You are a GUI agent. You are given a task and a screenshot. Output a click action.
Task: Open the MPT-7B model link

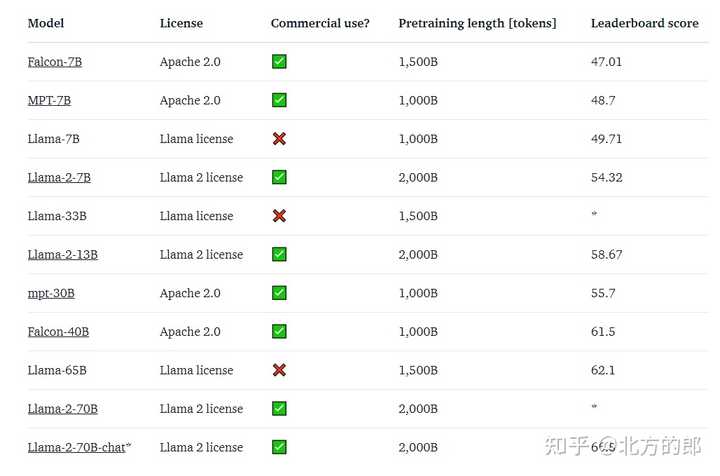tap(49, 101)
